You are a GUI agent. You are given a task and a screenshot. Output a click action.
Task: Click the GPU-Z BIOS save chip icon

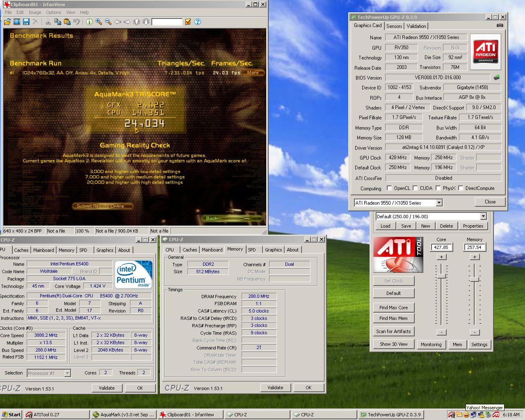point(497,77)
